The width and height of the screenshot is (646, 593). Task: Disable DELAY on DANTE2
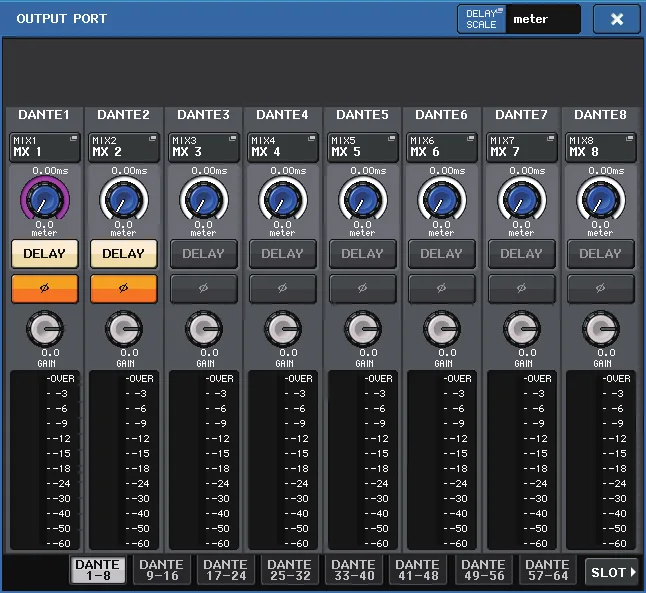pyautogui.click(x=124, y=254)
